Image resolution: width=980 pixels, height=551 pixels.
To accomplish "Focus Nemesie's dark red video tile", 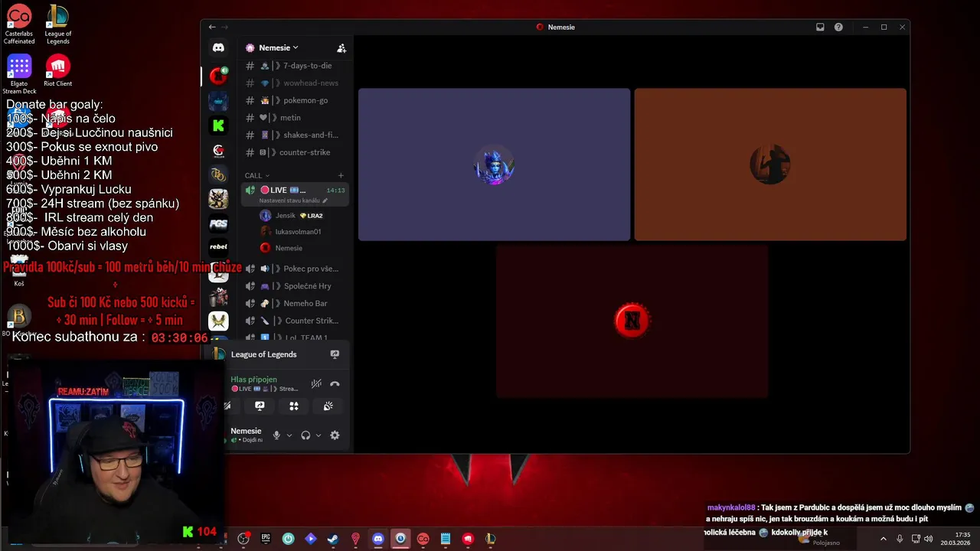I will click(x=632, y=321).
